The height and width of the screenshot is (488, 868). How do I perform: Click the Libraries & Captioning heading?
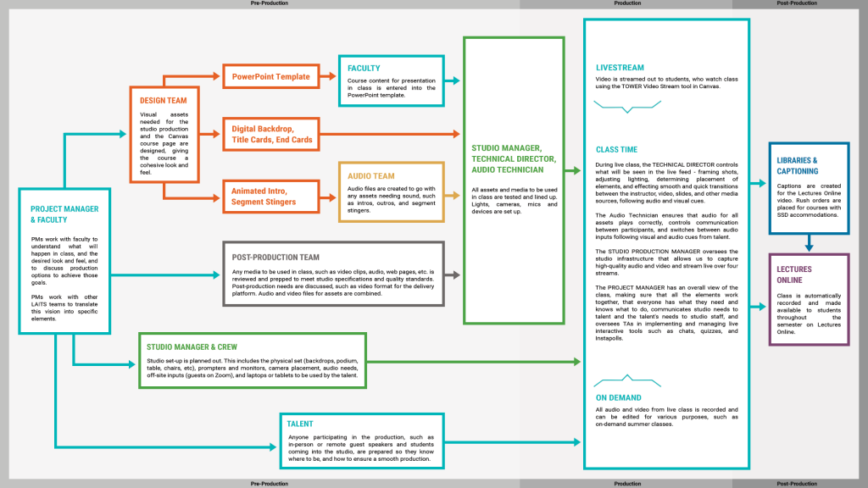point(797,165)
